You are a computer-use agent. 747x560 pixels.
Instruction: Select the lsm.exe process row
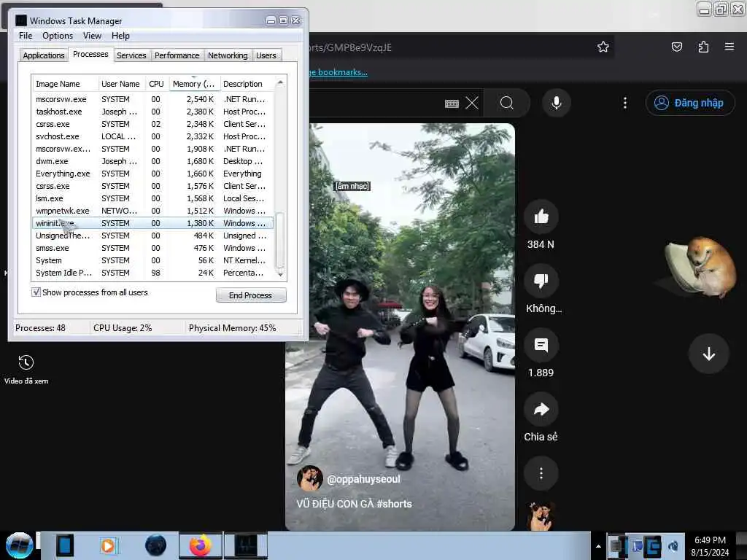(x=152, y=198)
